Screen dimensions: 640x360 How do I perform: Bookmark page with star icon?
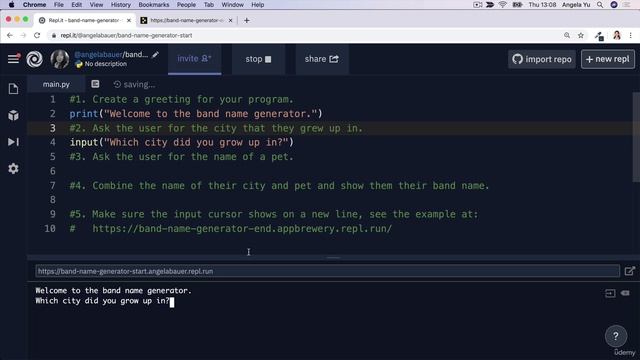pyautogui.click(x=581, y=36)
